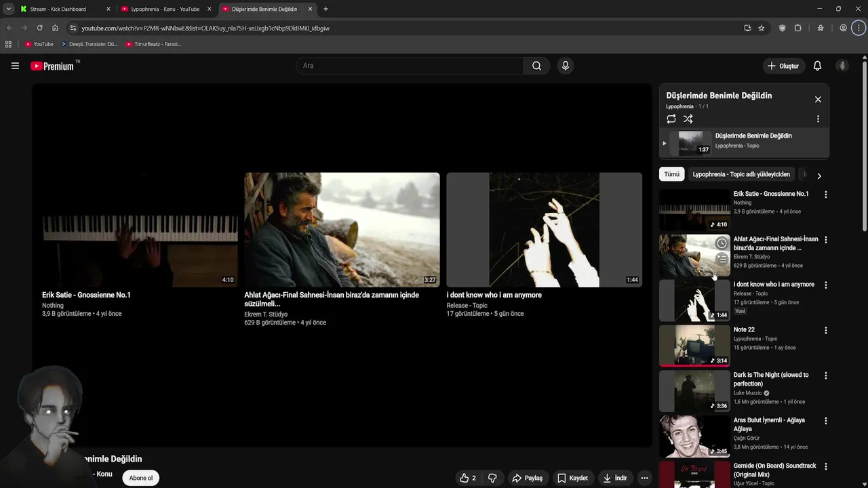This screenshot has height=488, width=868.
Task: Select Lypophrenia - Topic adlı yükleyiciden chip
Action: pyautogui.click(x=741, y=174)
